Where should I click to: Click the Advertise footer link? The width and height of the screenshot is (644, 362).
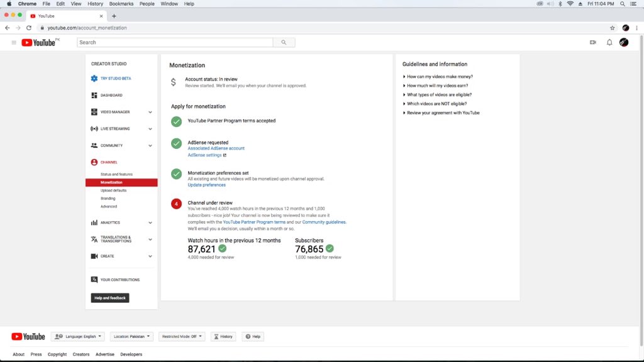(105, 354)
